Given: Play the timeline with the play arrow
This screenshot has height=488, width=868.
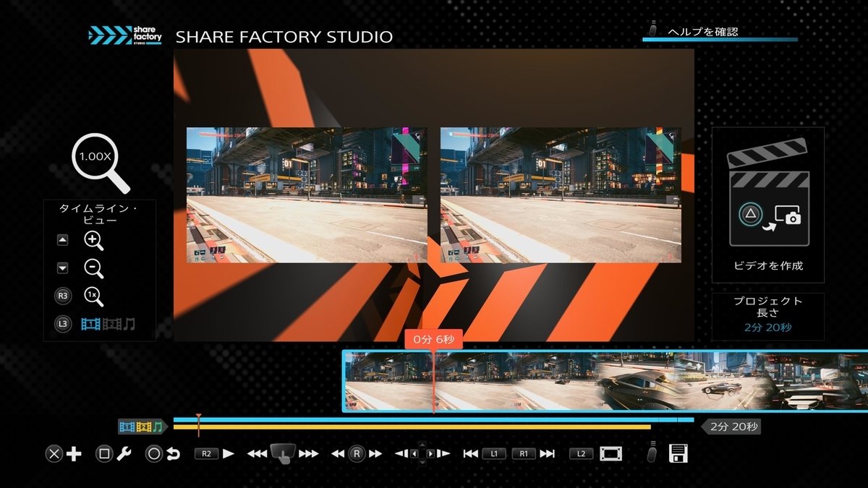Looking at the screenshot, I should [229, 454].
